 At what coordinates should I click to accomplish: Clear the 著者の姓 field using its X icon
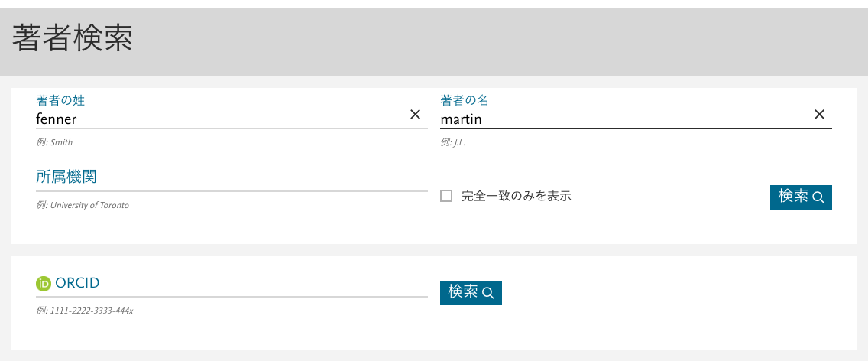pyautogui.click(x=415, y=115)
